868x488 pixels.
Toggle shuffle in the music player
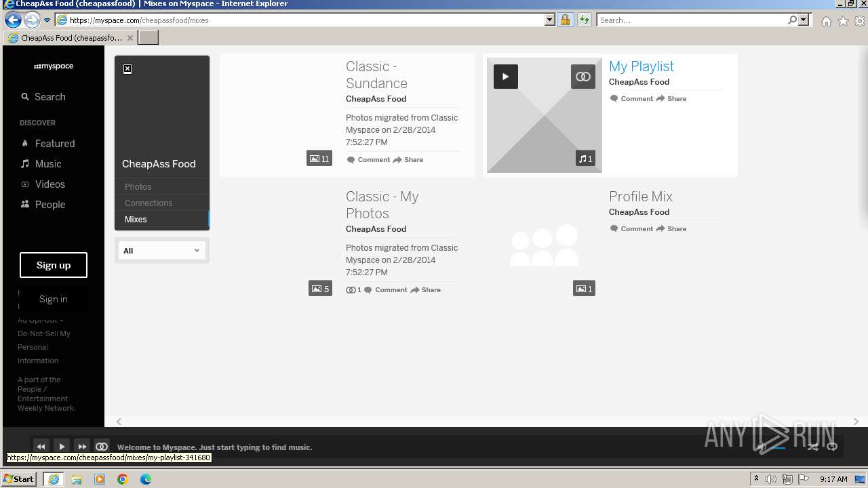tap(813, 447)
